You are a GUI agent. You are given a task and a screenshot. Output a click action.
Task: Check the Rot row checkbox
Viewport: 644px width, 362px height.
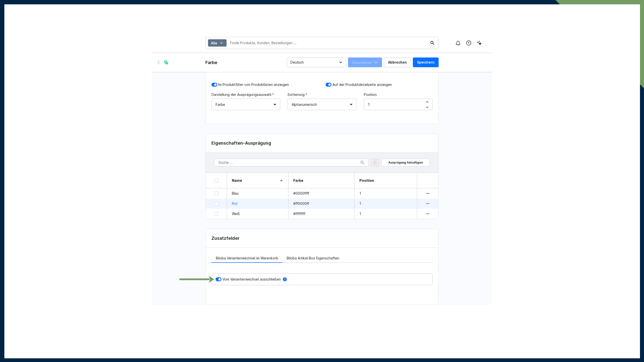tap(216, 203)
